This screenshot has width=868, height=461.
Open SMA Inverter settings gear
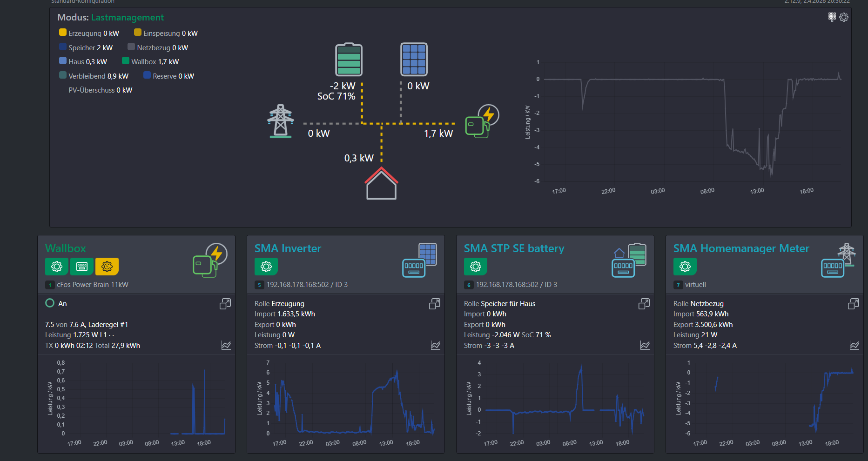pos(266,267)
